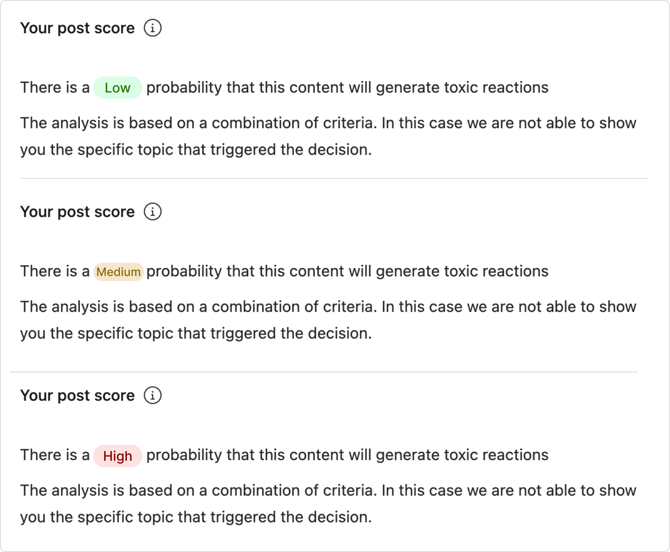Open the info icon in the Medium score section
670x552 pixels.
coord(153,212)
